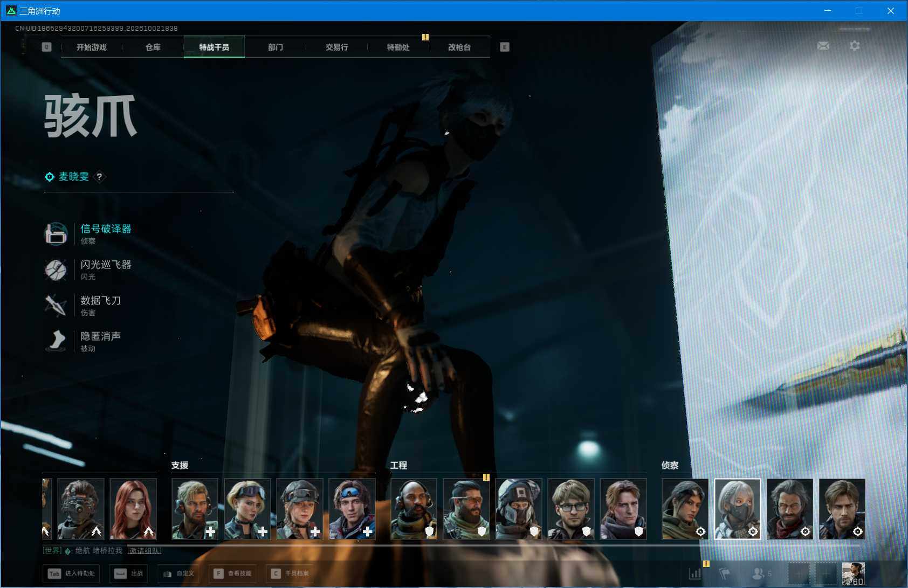
Task: Select the eyeglasses-wearing engineer operator portrait
Action: [x=571, y=509]
